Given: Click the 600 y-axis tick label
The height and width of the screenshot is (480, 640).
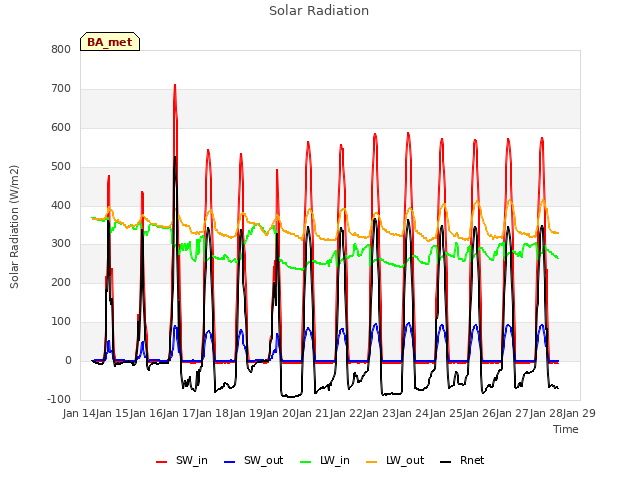Looking at the screenshot, I should tap(61, 128).
